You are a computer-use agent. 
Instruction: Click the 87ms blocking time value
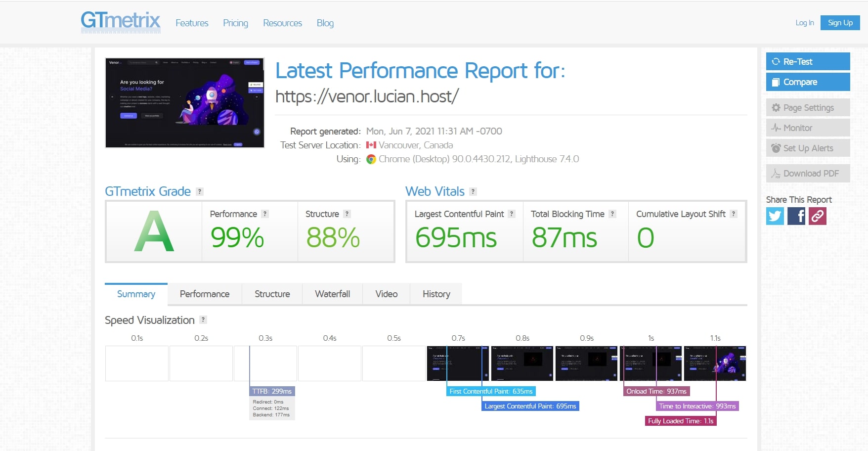564,237
